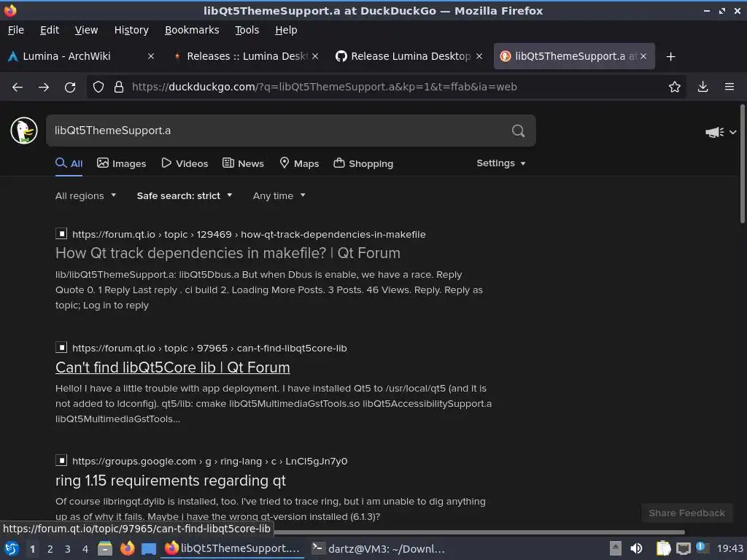This screenshot has height=560, width=747.
Task: Click favicon beside how-qt-track-dependencies result
Action: pyautogui.click(x=61, y=234)
